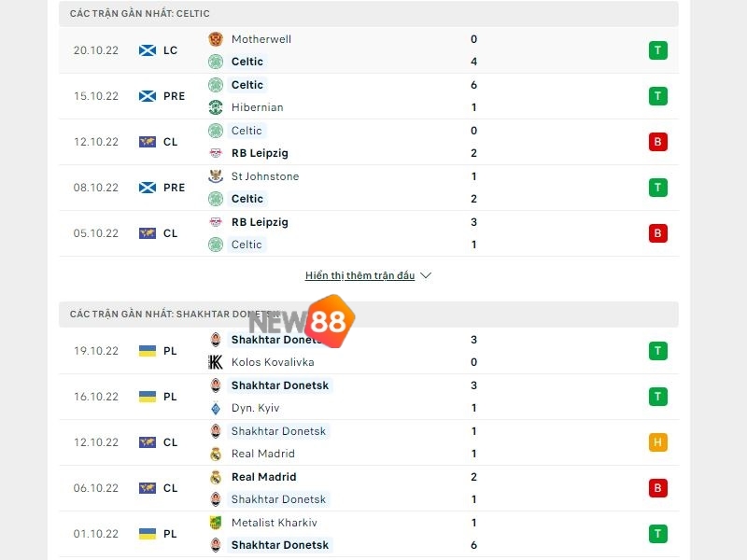The image size is (747, 560).
Task: Select the Ukraine flag beside the 19.10.22 match
Action: (x=146, y=351)
